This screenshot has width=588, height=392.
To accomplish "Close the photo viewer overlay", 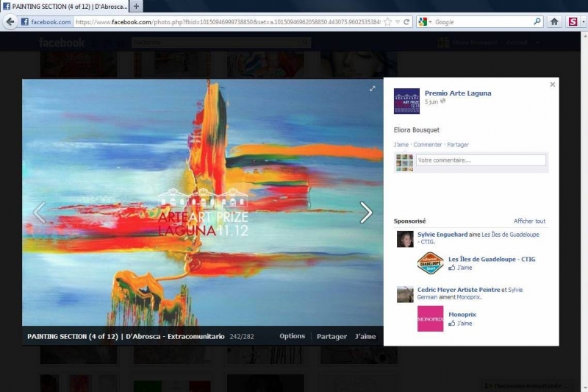I will 552,85.
